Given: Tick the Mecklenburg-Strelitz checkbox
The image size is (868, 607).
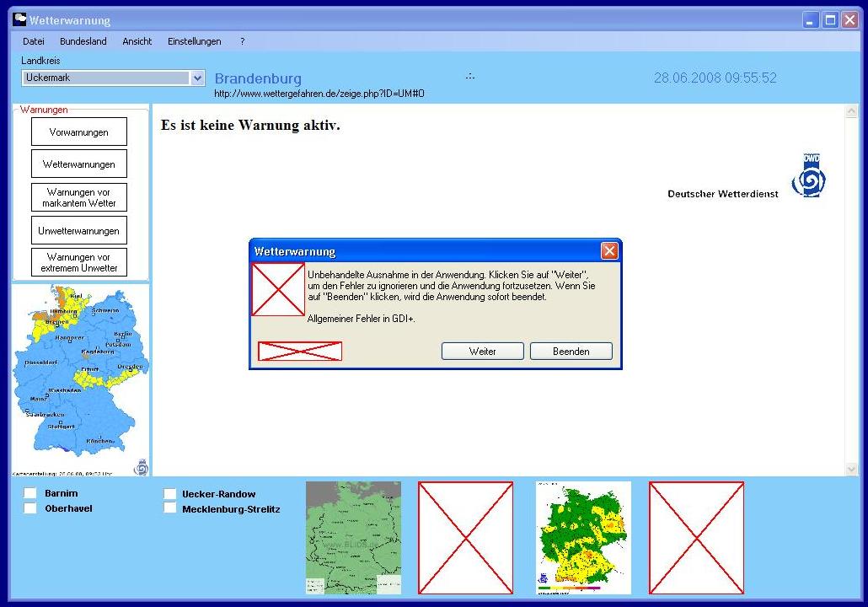Looking at the screenshot, I should point(170,508).
